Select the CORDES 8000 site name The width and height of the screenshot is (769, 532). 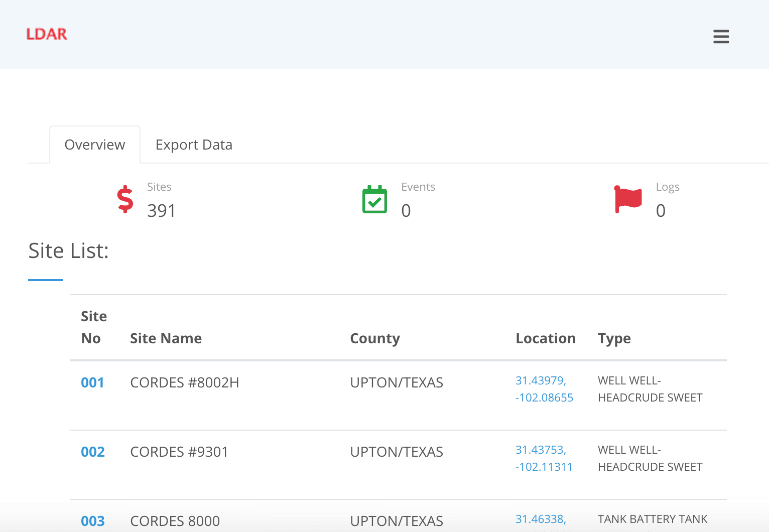pyautogui.click(x=175, y=521)
